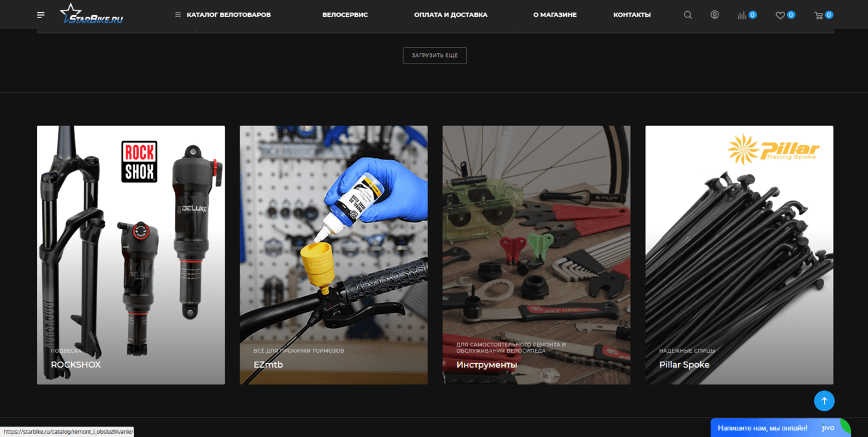
Task: Open Оплата и доставка page
Action: coord(451,15)
